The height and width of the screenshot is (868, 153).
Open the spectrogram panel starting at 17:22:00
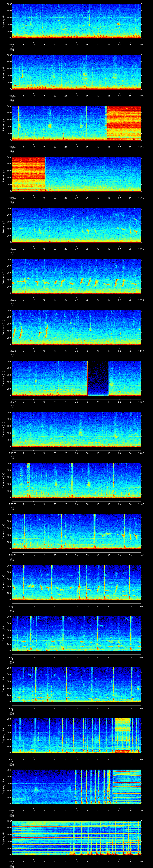click(x=76, y=582)
